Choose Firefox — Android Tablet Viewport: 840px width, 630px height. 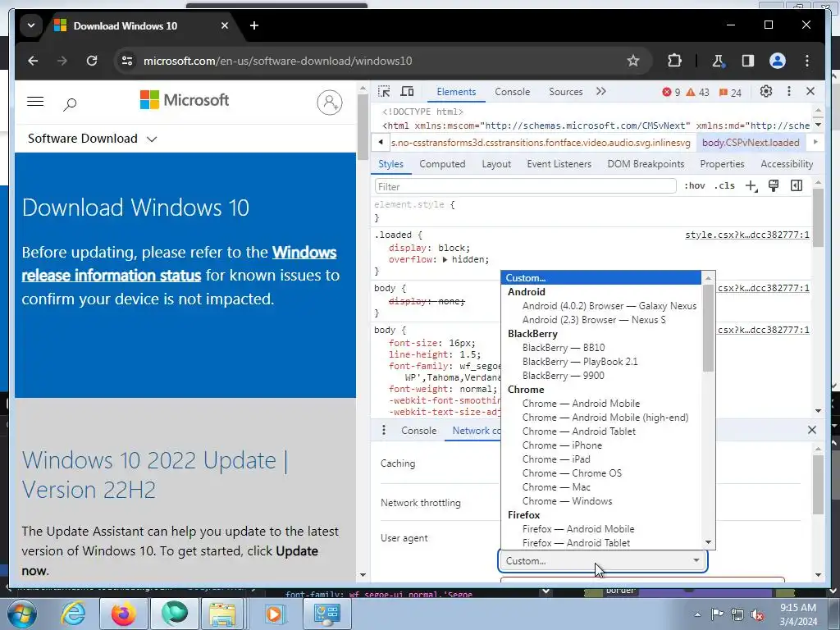(x=601, y=543)
